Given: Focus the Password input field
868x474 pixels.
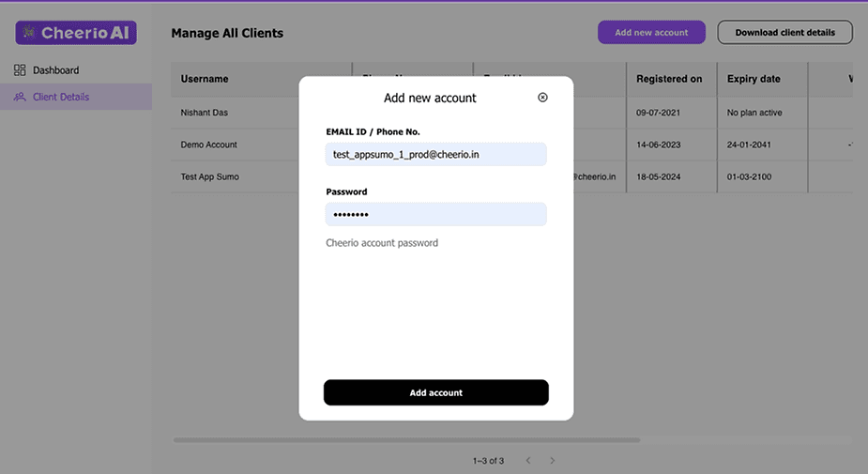Looking at the screenshot, I should click(436, 214).
